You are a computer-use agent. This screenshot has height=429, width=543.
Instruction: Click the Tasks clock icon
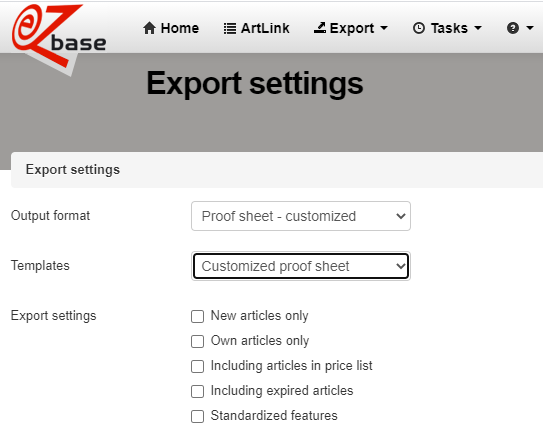(419, 28)
